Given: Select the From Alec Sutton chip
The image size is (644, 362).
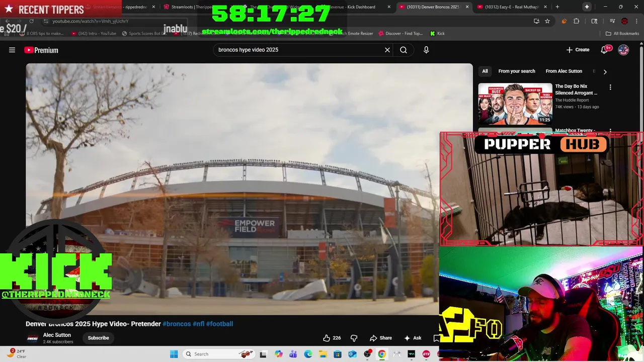Looking at the screenshot, I should 564,71.
